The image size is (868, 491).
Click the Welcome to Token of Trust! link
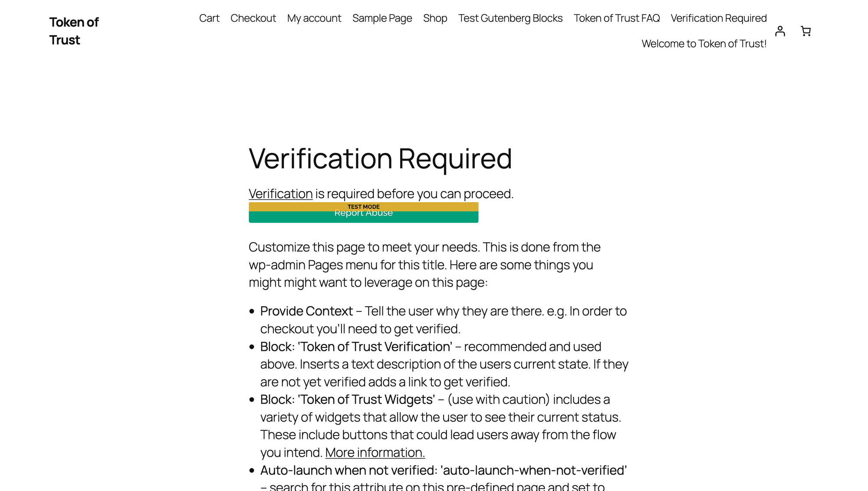click(704, 44)
